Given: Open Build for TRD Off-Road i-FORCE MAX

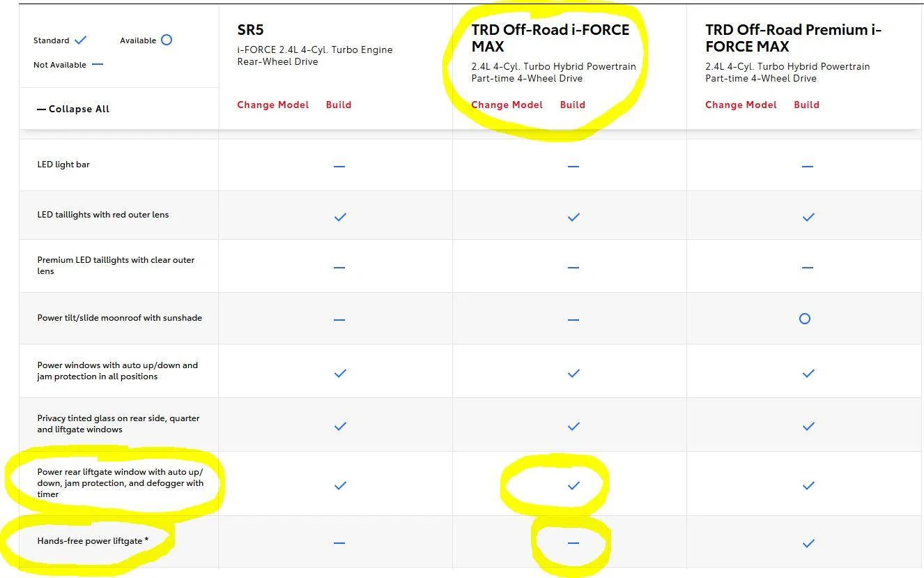Looking at the screenshot, I should pyautogui.click(x=572, y=105).
